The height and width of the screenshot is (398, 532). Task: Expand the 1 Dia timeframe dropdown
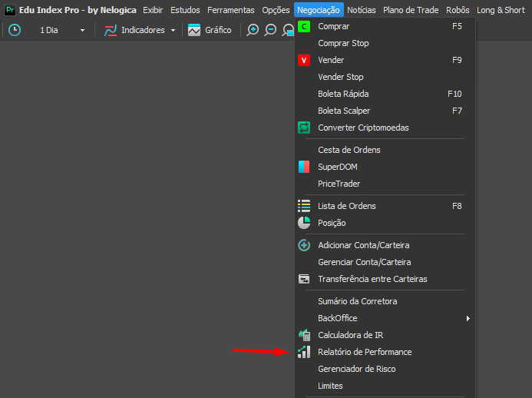[x=82, y=31]
